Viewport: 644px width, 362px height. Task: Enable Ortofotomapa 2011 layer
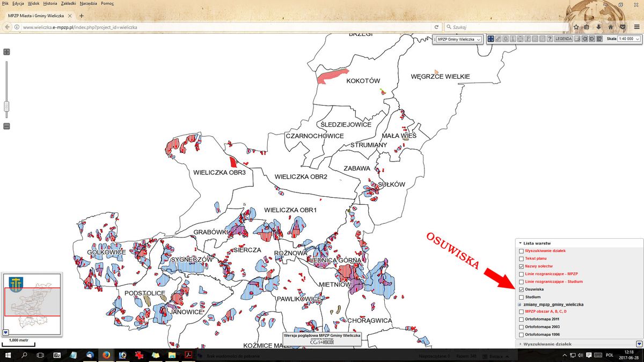522,319
